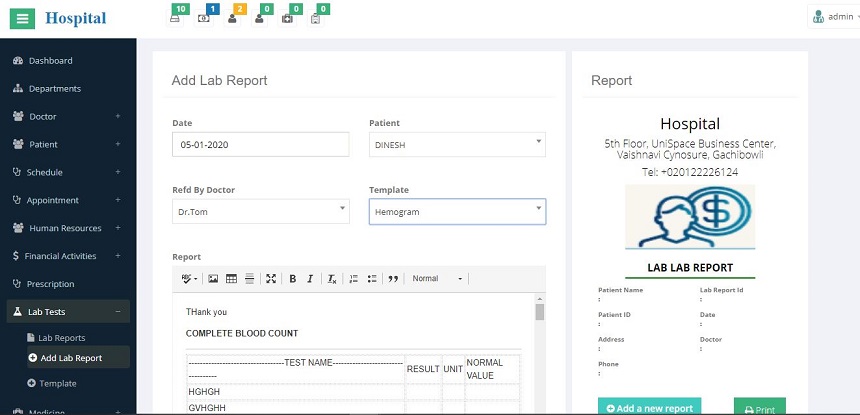Screen dimensions: 860x415
Task: Click the NORMAL VALUE header cell
Action: 492,369
